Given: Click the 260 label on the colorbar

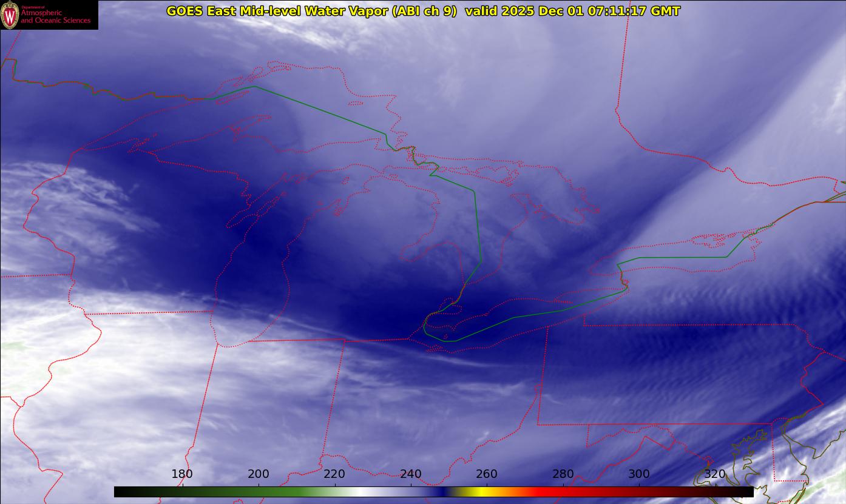Looking at the screenshot, I should [x=487, y=474].
